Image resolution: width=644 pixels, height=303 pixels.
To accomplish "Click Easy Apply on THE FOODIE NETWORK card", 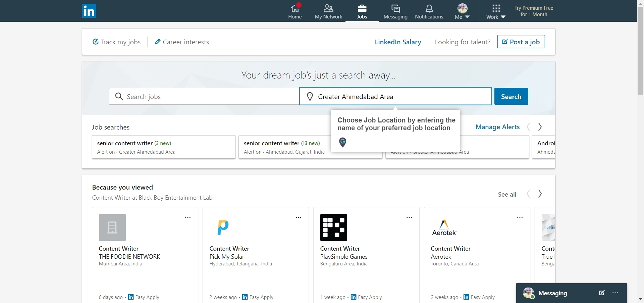I will (x=144, y=297).
